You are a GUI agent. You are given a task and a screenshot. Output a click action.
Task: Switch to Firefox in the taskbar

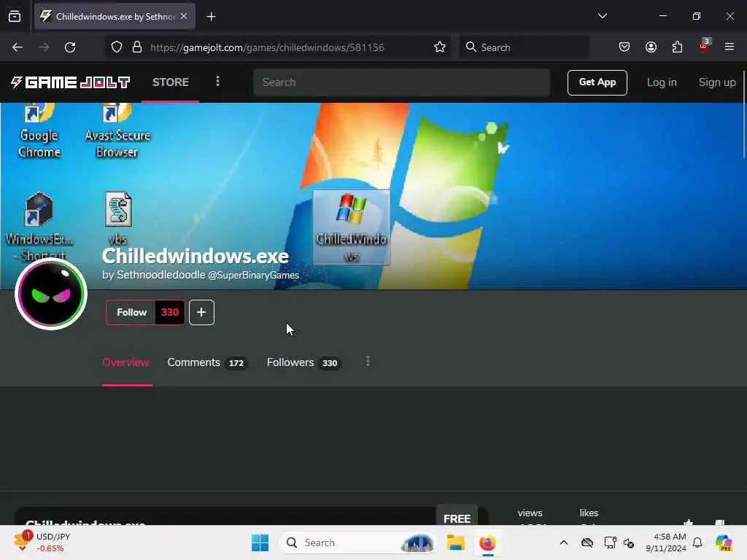[x=487, y=542]
